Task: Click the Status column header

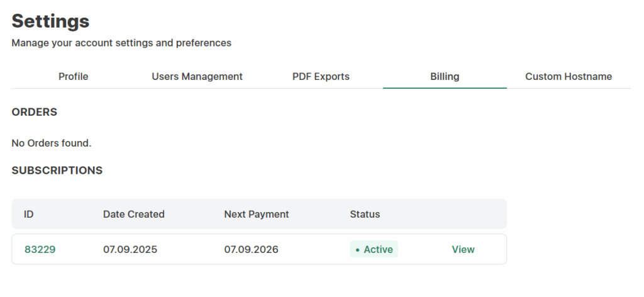Action: [365, 215]
